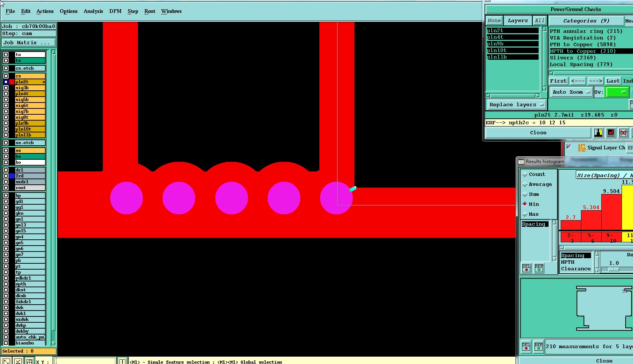Go to next result with right arrow button
Image resolution: width=633 pixels, height=364 pixels.
595,81
